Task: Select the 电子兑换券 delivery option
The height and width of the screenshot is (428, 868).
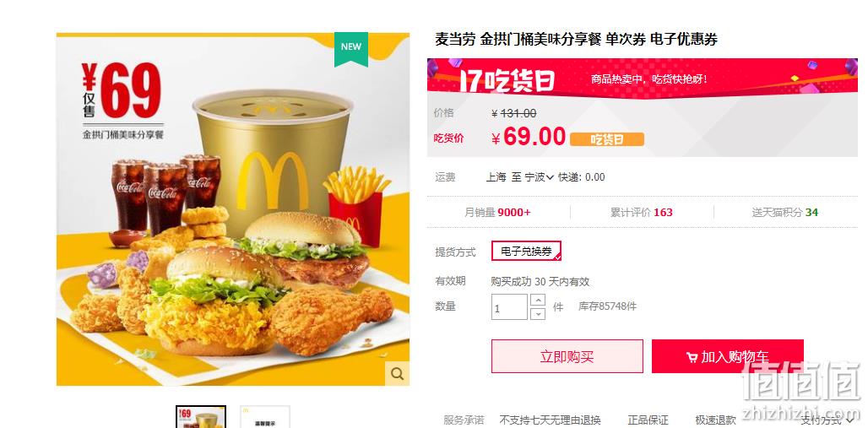Action: [x=526, y=252]
